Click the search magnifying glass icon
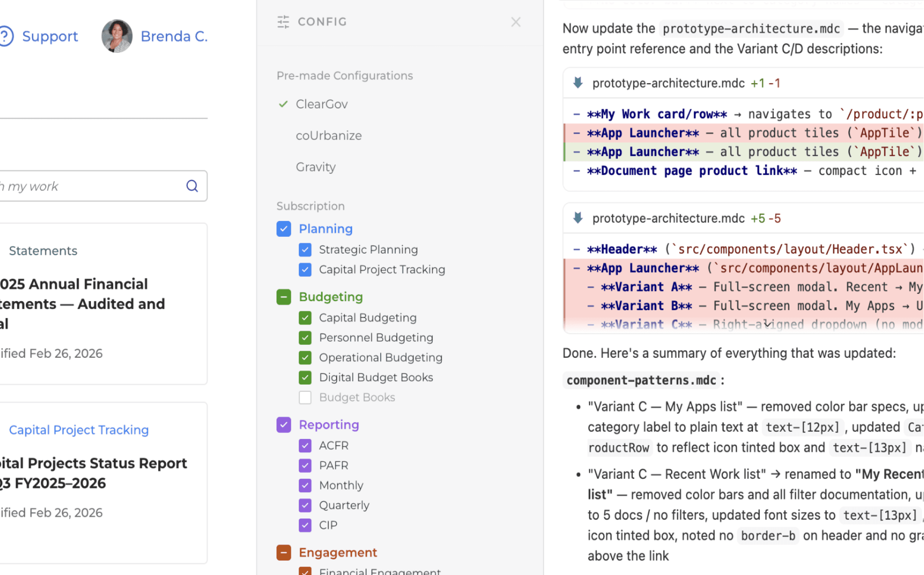Screen dimensions: 924x575 pyautogui.click(x=192, y=186)
